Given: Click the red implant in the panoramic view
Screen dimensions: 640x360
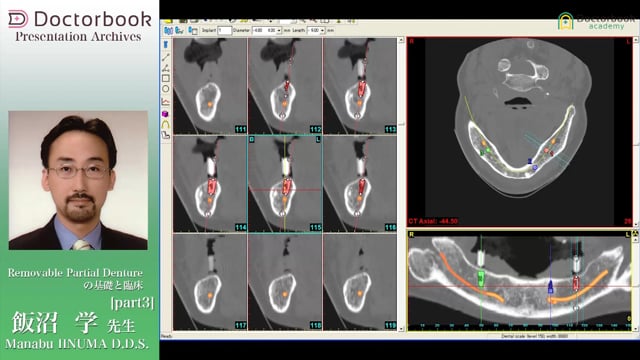Looking at the screenshot, I should pyautogui.click(x=576, y=282).
